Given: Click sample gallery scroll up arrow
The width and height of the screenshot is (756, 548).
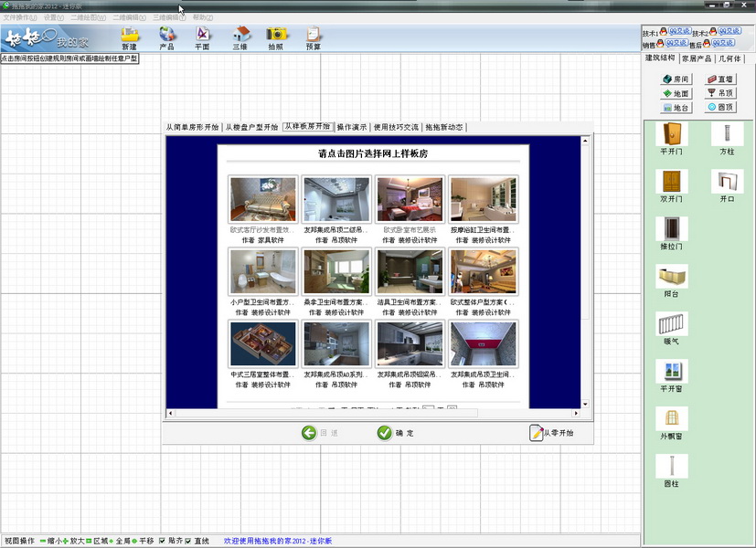Looking at the screenshot, I should (585, 141).
